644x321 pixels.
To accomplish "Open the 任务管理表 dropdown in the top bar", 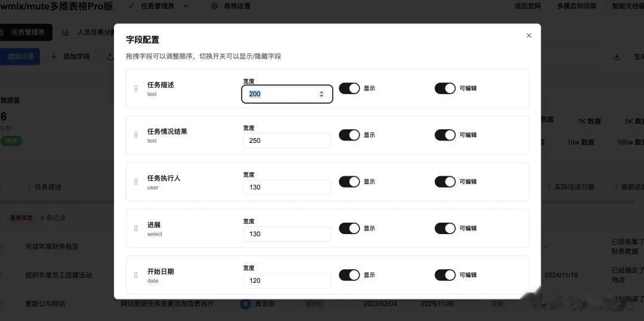I will tap(185, 6).
